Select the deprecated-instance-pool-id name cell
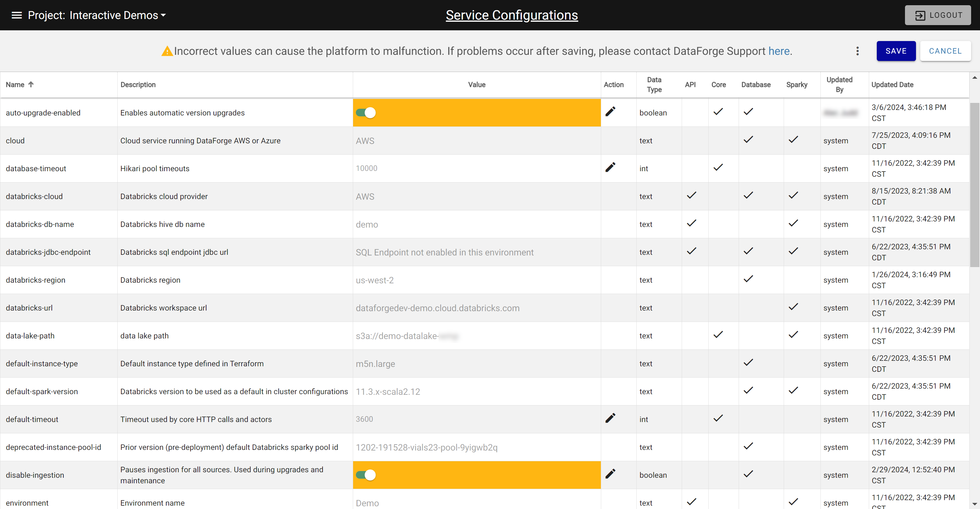The image size is (980, 509). pos(53,447)
